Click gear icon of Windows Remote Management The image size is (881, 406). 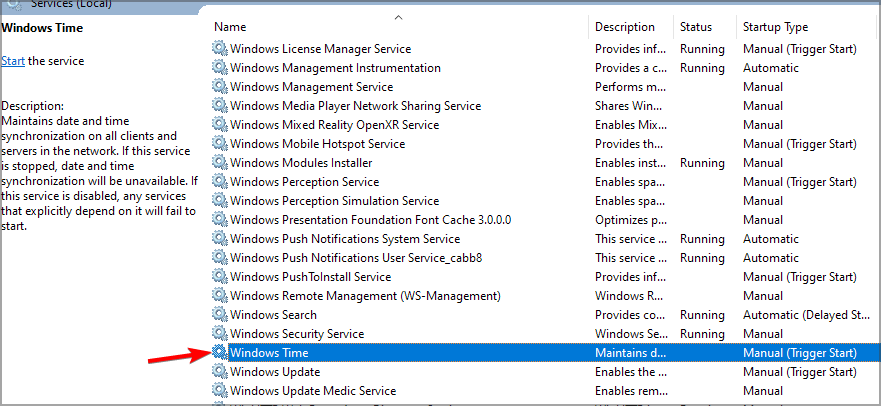point(219,295)
